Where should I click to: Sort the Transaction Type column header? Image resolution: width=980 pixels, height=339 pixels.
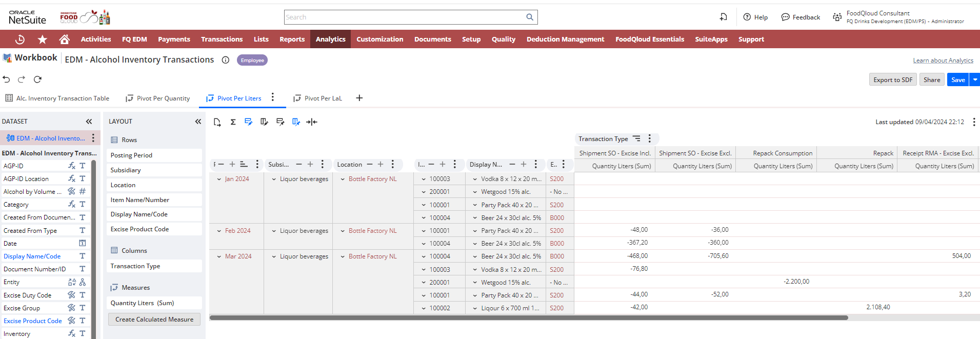pyautogui.click(x=636, y=138)
